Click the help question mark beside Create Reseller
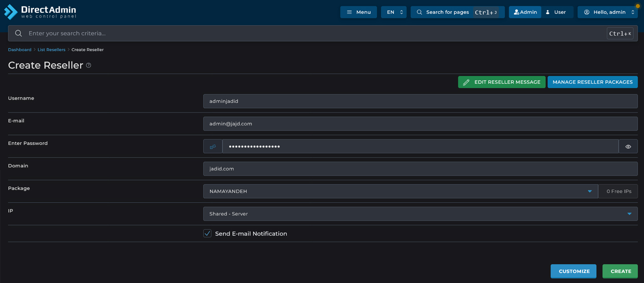The image size is (644, 283). click(x=88, y=65)
